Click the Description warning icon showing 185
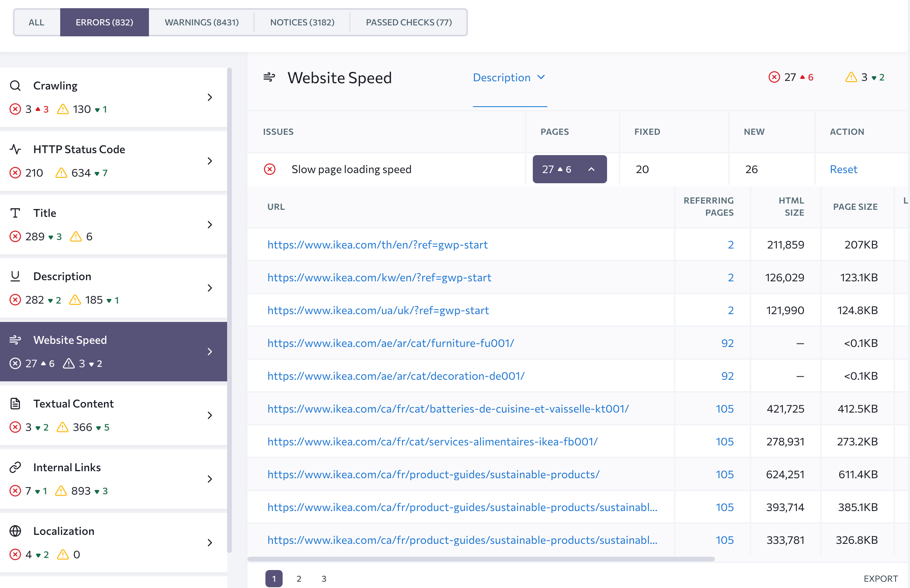This screenshot has height=588, width=910. (75, 300)
